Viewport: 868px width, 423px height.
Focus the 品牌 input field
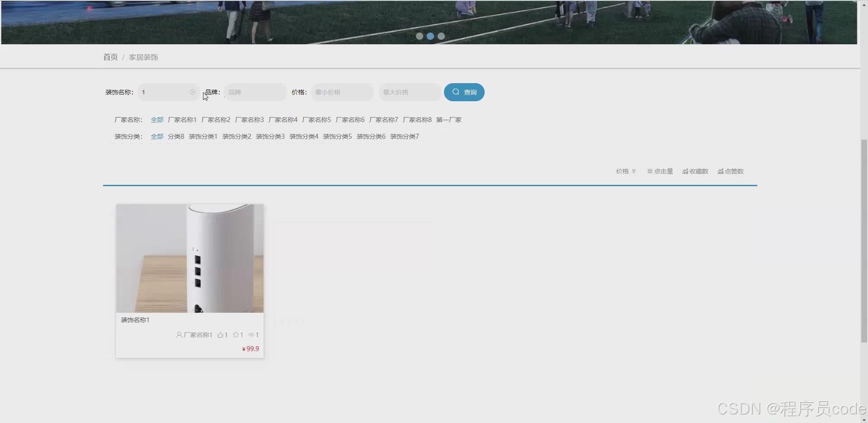tap(255, 92)
